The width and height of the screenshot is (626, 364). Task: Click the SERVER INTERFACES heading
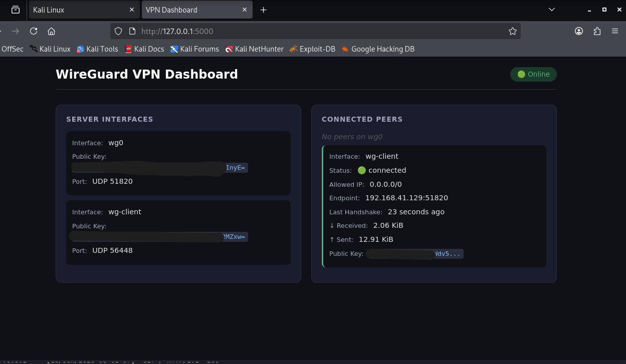pos(110,119)
